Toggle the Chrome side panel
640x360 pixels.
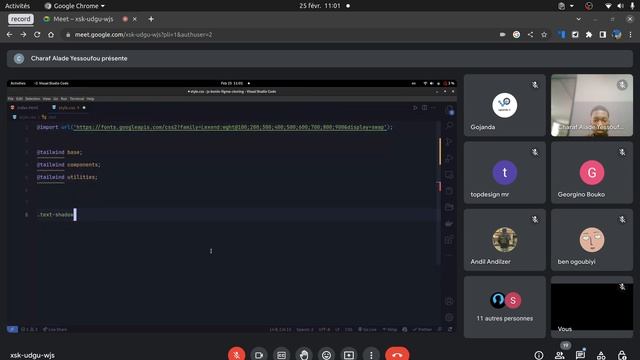(x=603, y=35)
